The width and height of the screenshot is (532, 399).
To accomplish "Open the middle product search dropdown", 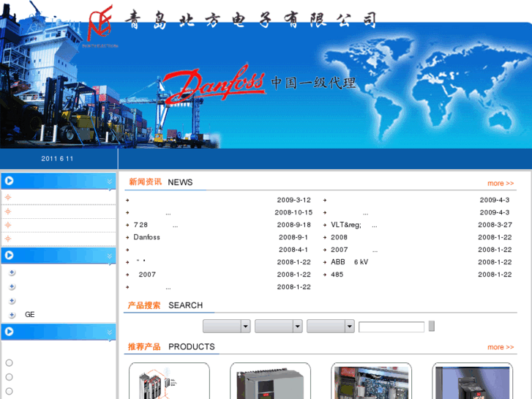I will pyautogui.click(x=279, y=327).
